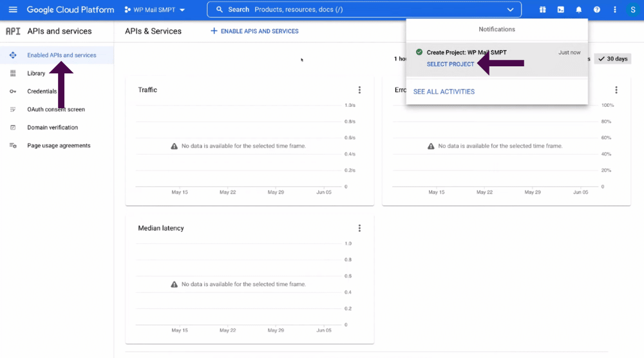The image size is (644, 358).
Task: Open Traffic chart options menu
Action: pos(359,90)
